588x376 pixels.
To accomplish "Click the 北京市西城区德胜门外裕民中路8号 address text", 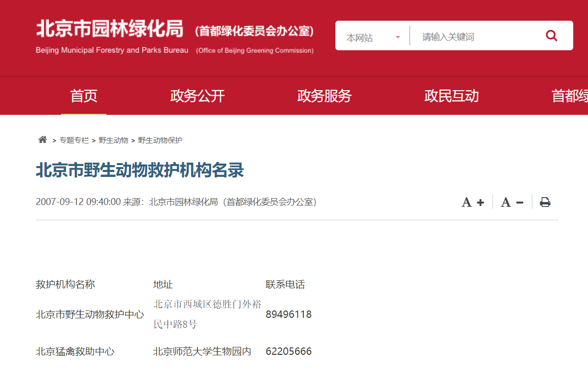I will 207,314.
